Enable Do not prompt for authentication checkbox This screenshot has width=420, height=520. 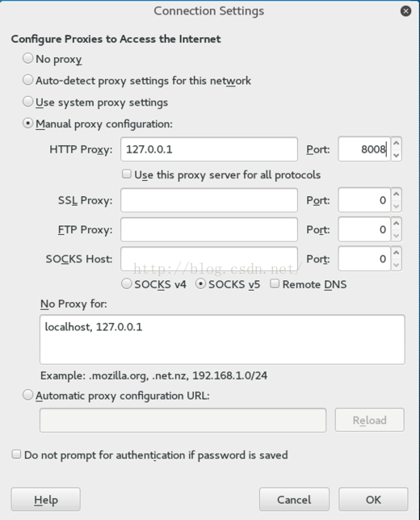coord(16,455)
